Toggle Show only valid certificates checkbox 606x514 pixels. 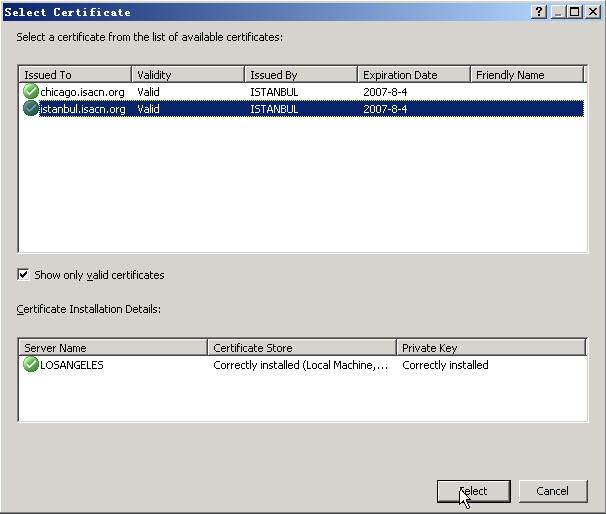pos(24,275)
